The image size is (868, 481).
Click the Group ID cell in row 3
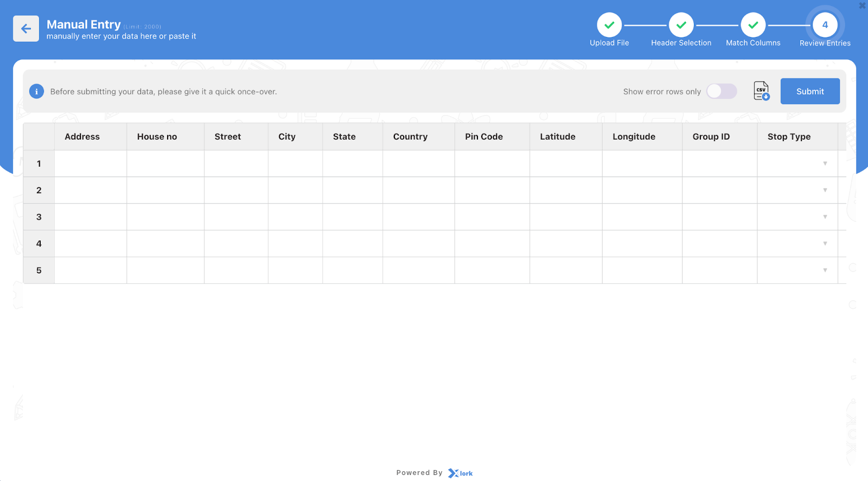pos(720,217)
